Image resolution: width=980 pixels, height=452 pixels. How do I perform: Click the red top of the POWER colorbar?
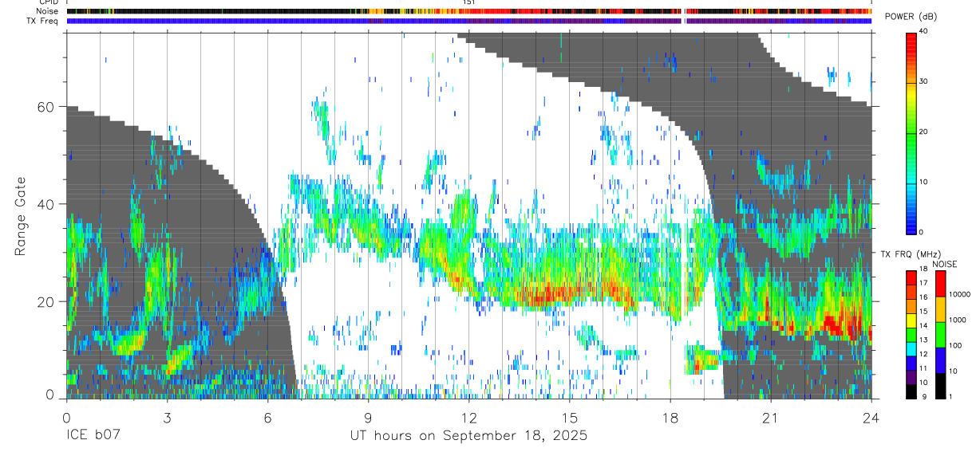pyautogui.click(x=911, y=44)
